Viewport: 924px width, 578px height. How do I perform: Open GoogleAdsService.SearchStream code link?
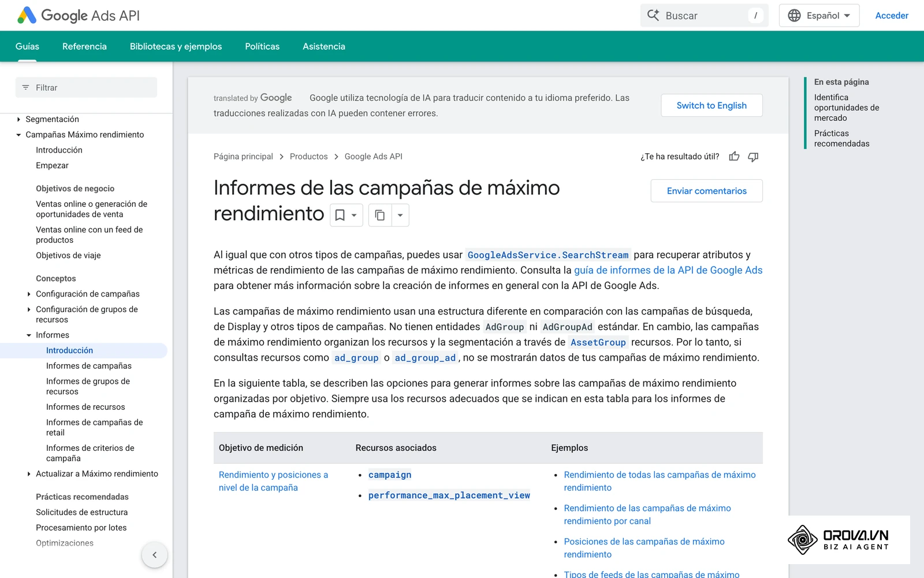click(548, 255)
